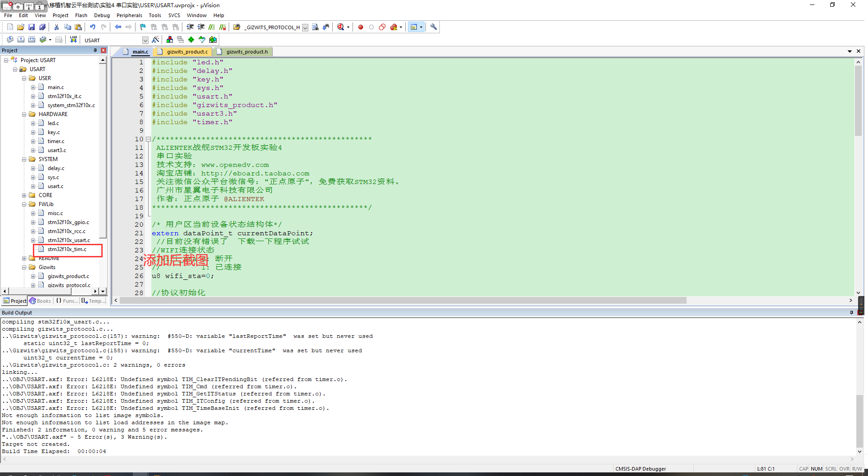Collapse the HARDWARE group

coord(24,114)
